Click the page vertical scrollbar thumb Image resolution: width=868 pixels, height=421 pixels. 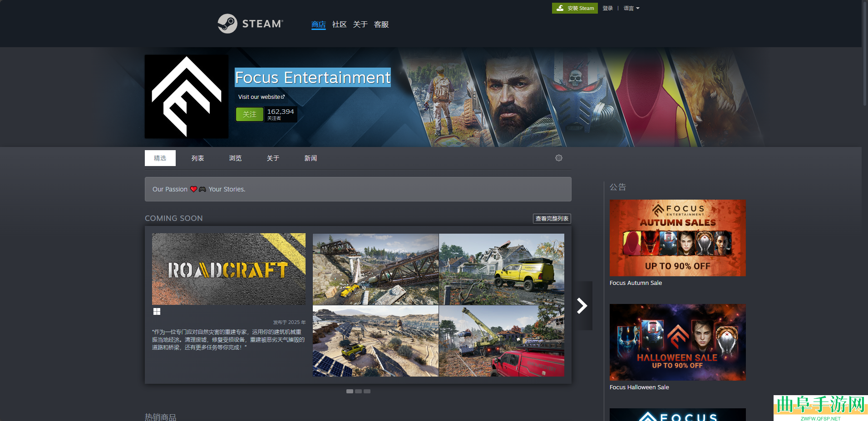pos(865,53)
